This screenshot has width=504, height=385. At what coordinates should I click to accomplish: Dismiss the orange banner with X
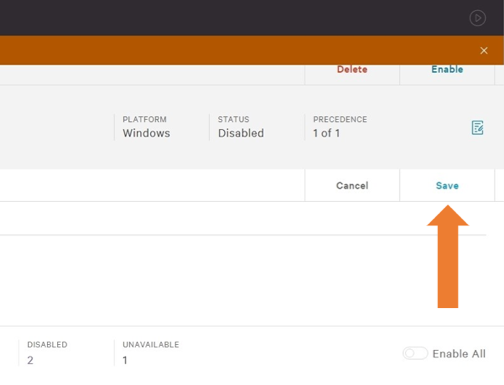coord(484,51)
